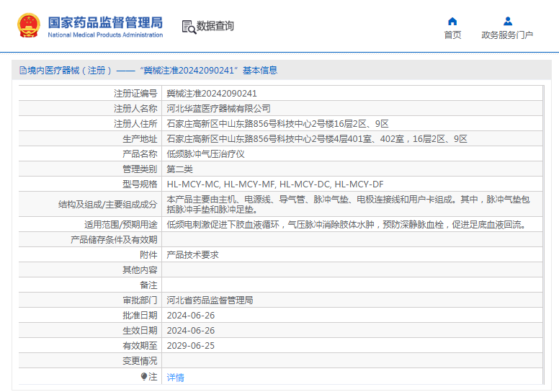Click 产品技术要求 attachment value
Screen dimensions: 559x392
192,255
